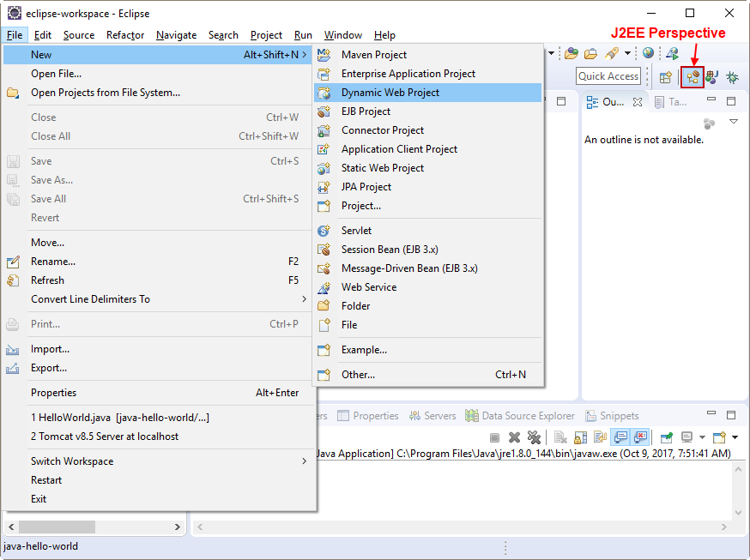The height and width of the screenshot is (560, 750).
Task: Open the File menu
Action: pyautogui.click(x=15, y=35)
